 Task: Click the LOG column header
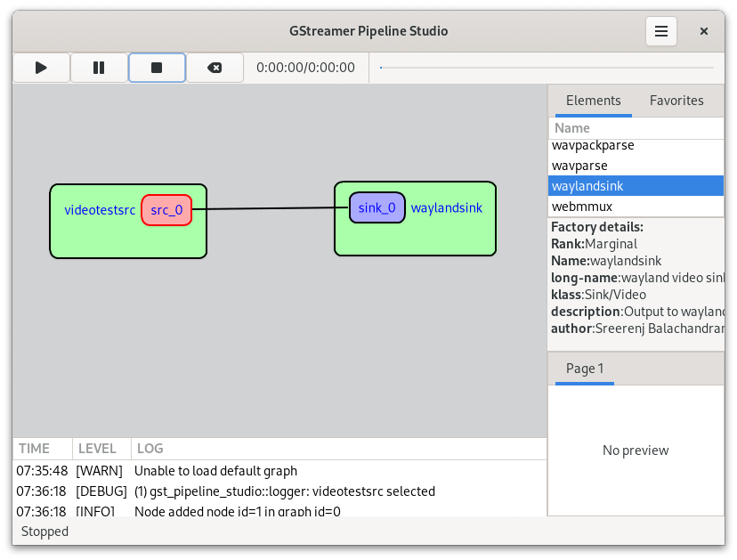click(338, 449)
